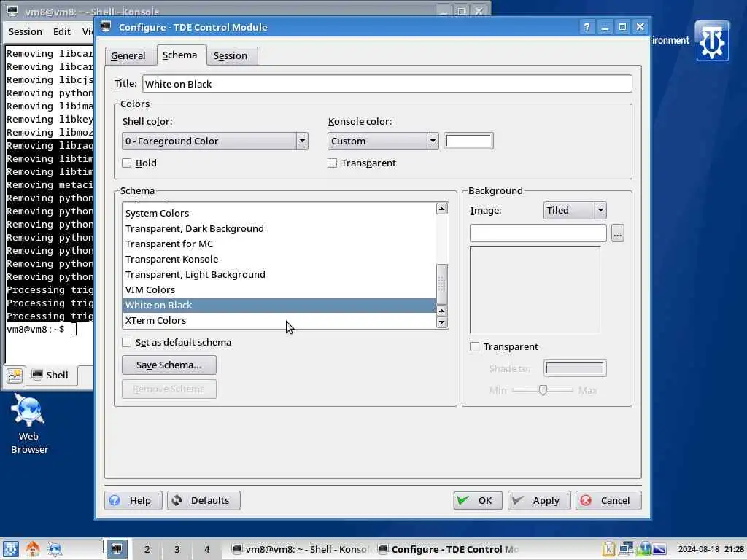Click the OK button
Image resolution: width=747 pixels, height=560 pixels.
pos(477,500)
